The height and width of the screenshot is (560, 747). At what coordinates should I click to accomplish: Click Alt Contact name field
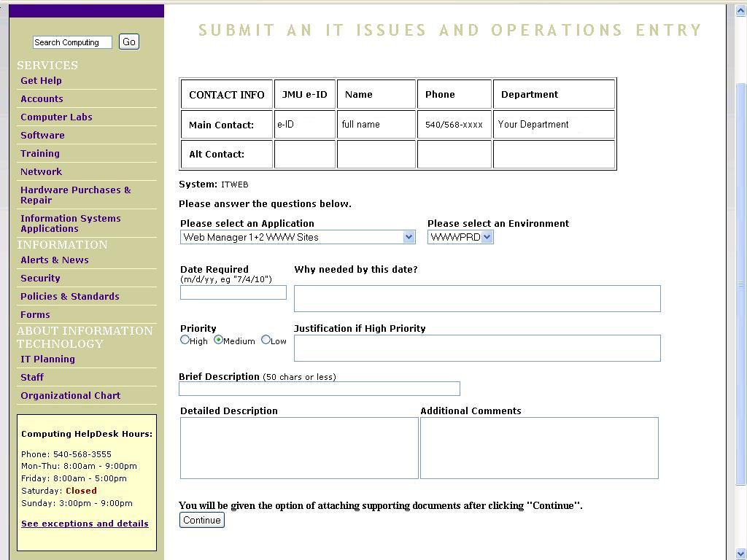pos(376,154)
